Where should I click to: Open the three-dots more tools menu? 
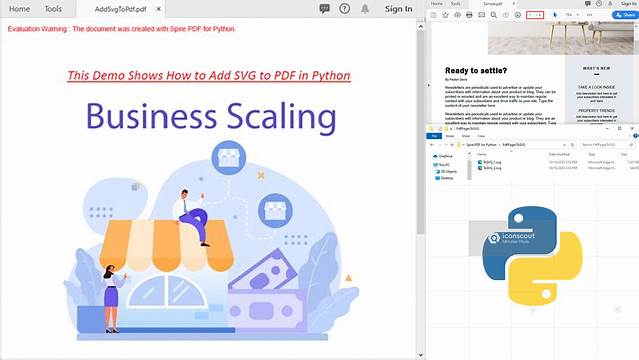589,15
